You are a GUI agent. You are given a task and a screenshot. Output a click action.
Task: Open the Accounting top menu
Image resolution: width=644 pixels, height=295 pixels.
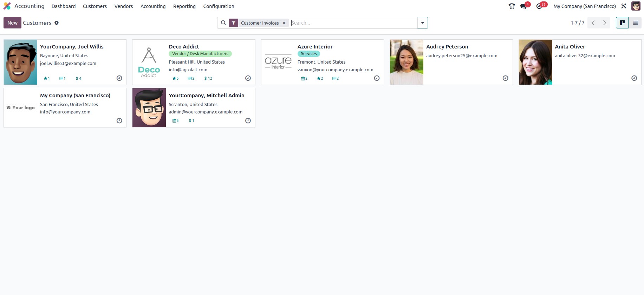click(153, 6)
